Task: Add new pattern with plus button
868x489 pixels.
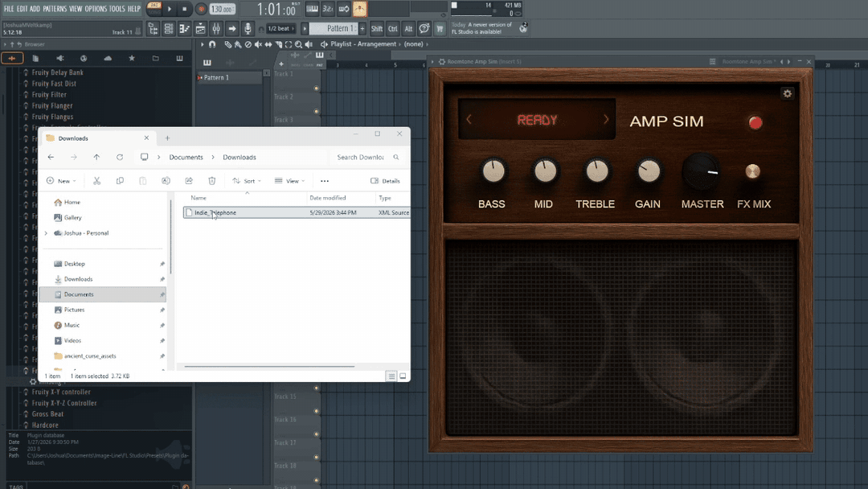Action: point(362,29)
